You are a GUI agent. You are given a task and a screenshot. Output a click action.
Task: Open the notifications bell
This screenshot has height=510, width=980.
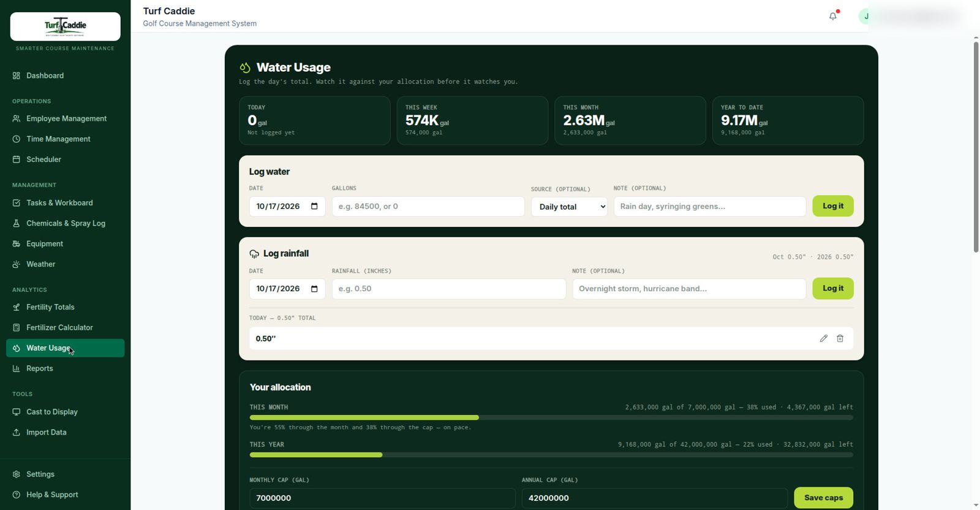pos(833,16)
